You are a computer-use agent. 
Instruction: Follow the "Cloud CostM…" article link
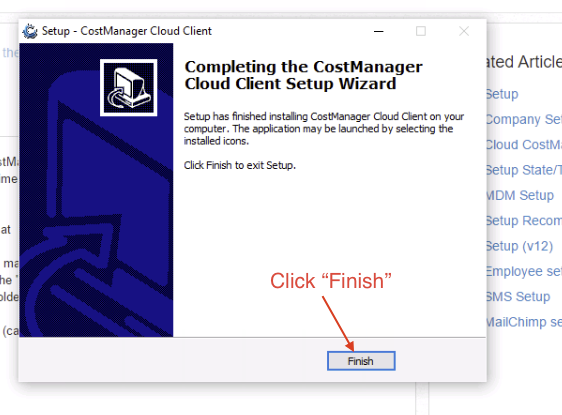pyautogui.click(x=524, y=145)
